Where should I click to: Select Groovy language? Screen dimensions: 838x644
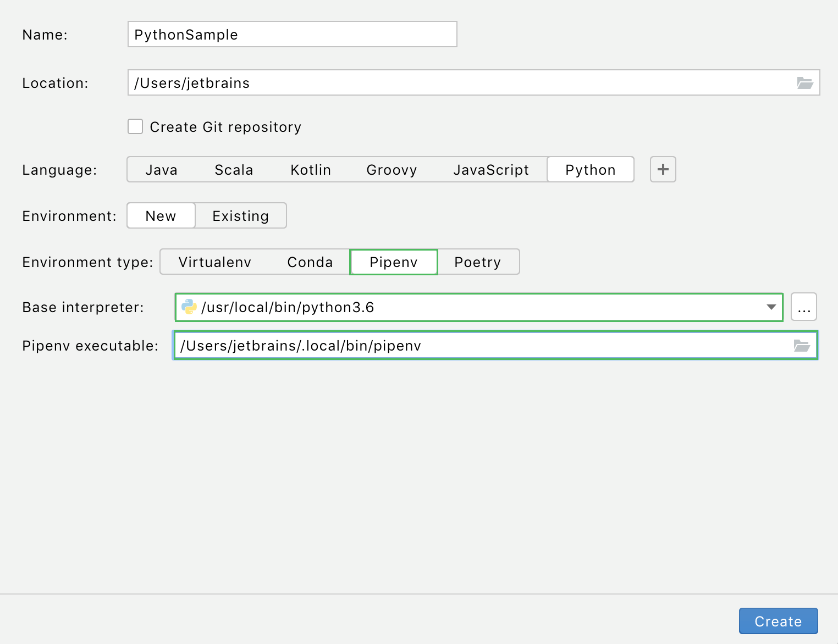[x=392, y=170]
